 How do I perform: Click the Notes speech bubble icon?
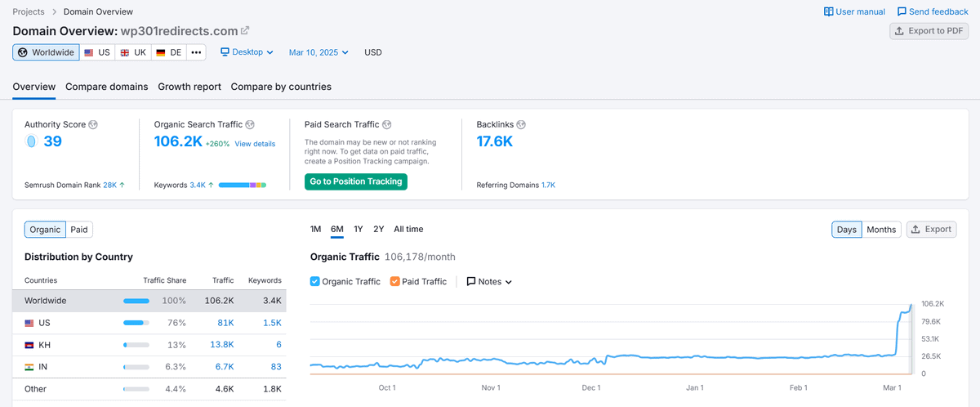(x=471, y=281)
